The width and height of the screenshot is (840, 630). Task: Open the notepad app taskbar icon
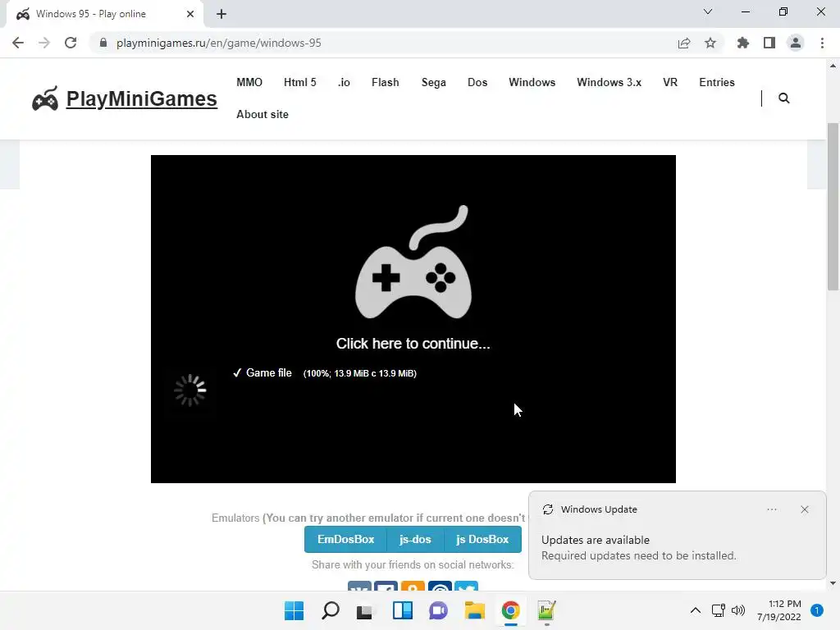pyautogui.click(x=546, y=610)
